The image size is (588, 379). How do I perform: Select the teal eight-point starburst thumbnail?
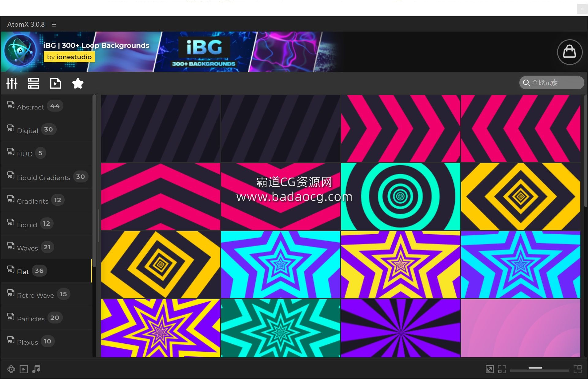click(281, 328)
